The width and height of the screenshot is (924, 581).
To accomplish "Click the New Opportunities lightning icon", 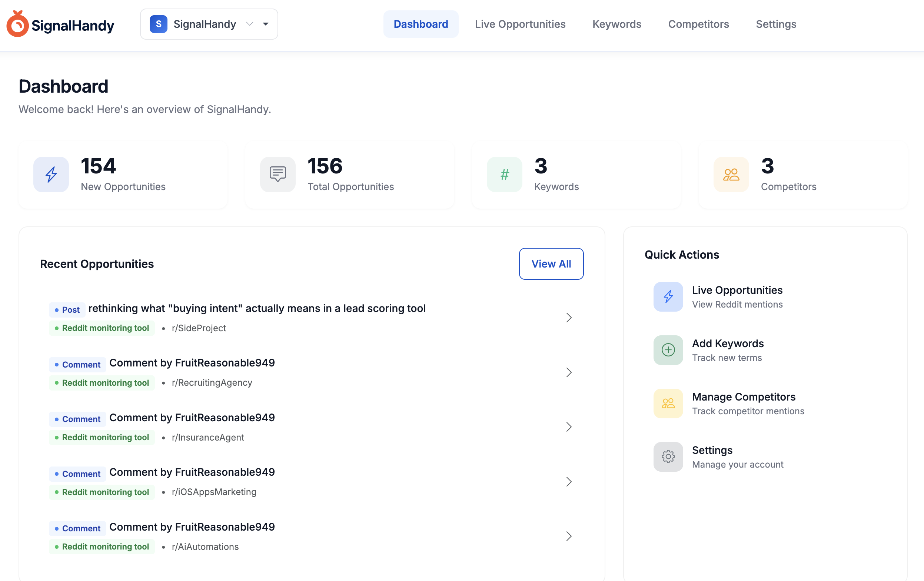I will (x=51, y=175).
